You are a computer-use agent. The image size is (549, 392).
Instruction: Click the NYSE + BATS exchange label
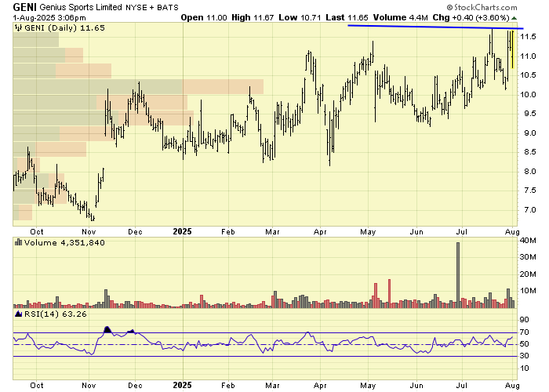(x=152, y=7)
